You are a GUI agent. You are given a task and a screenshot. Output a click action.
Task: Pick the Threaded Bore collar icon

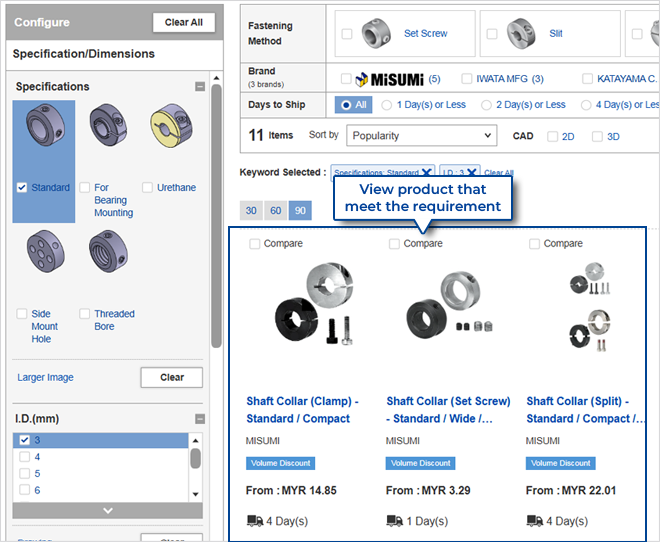(x=108, y=253)
